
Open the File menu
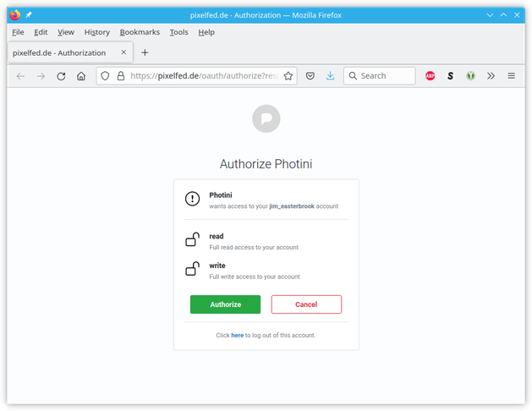(18, 32)
